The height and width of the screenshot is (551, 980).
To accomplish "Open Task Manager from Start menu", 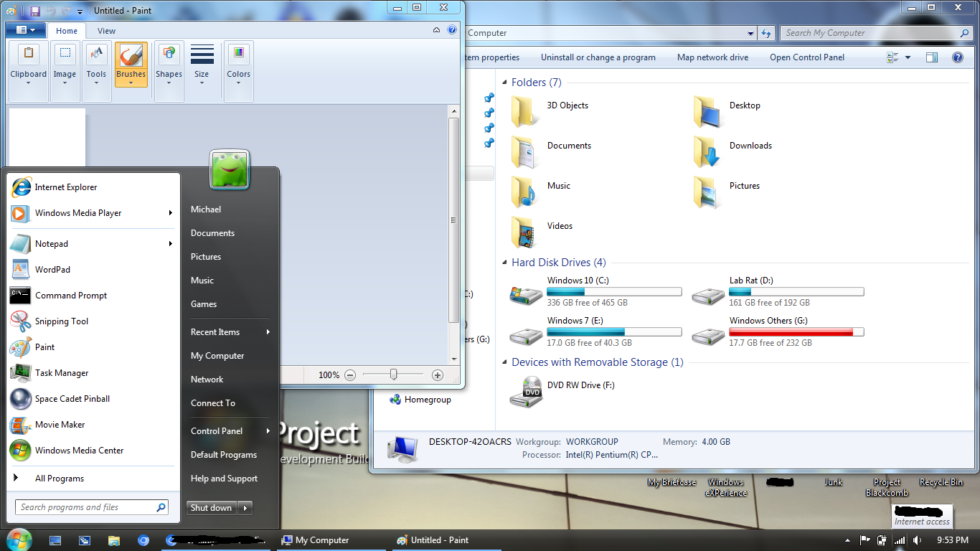I will tap(93, 373).
